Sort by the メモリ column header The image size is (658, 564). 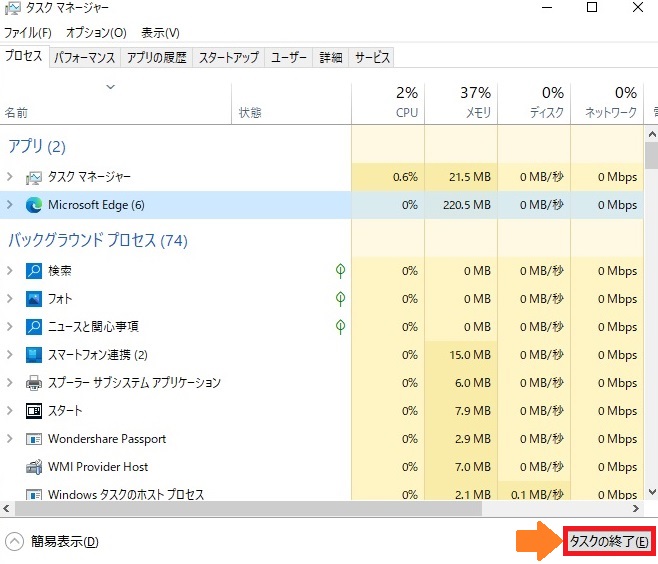click(x=461, y=103)
